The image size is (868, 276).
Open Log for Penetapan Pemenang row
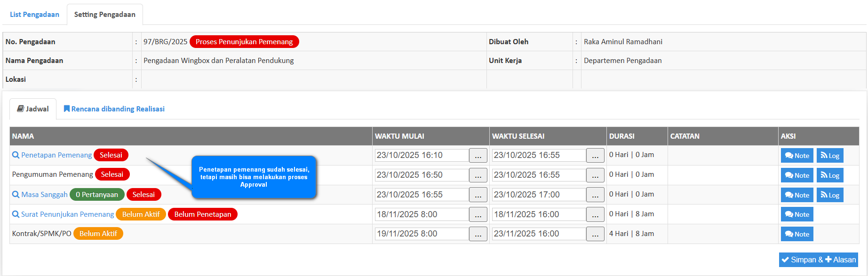coord(830,156)
